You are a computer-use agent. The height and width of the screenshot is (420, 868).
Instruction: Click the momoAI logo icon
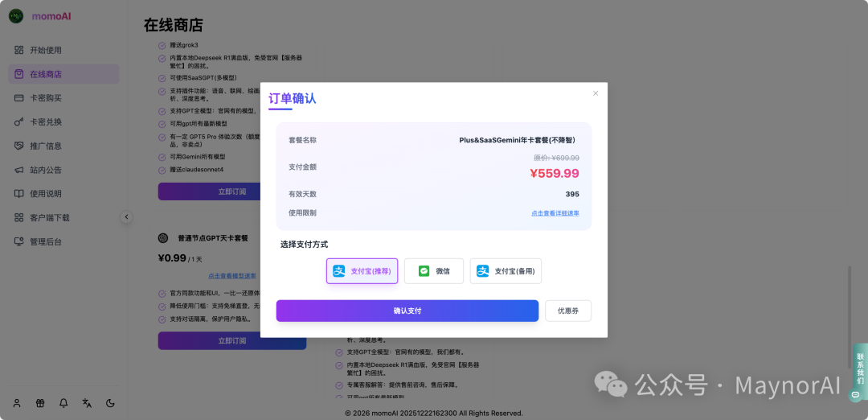[x=16, y=16]
